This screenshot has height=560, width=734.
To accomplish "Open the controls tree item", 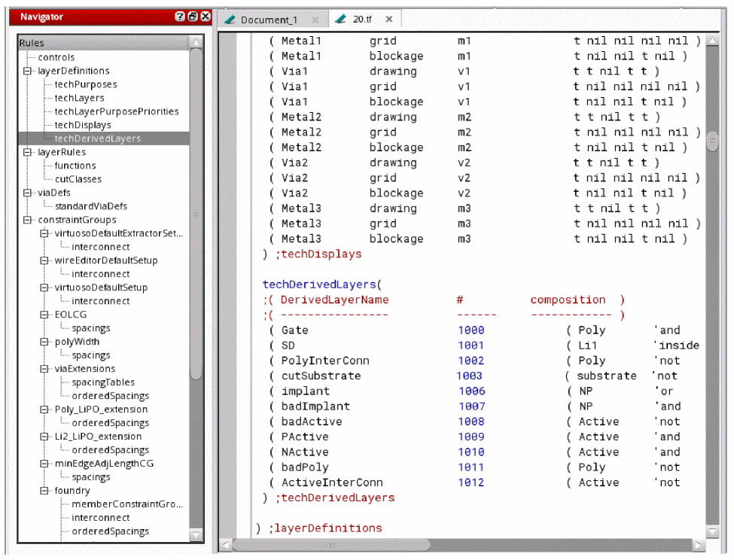I will pos(56,57).
